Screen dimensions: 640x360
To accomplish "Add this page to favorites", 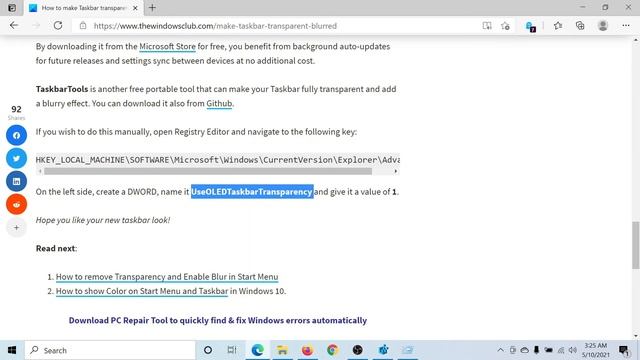I will pos(505,26).
